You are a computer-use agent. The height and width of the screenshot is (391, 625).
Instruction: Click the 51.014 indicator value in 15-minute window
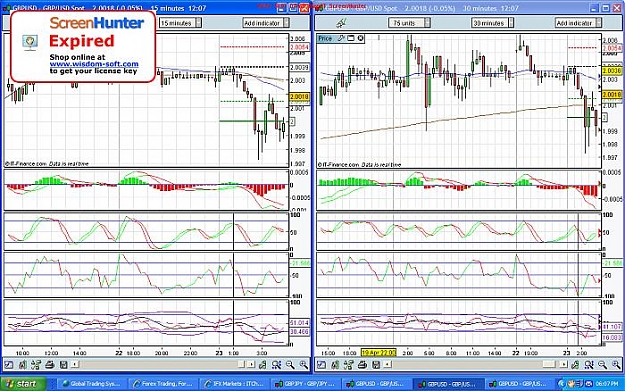300,323
